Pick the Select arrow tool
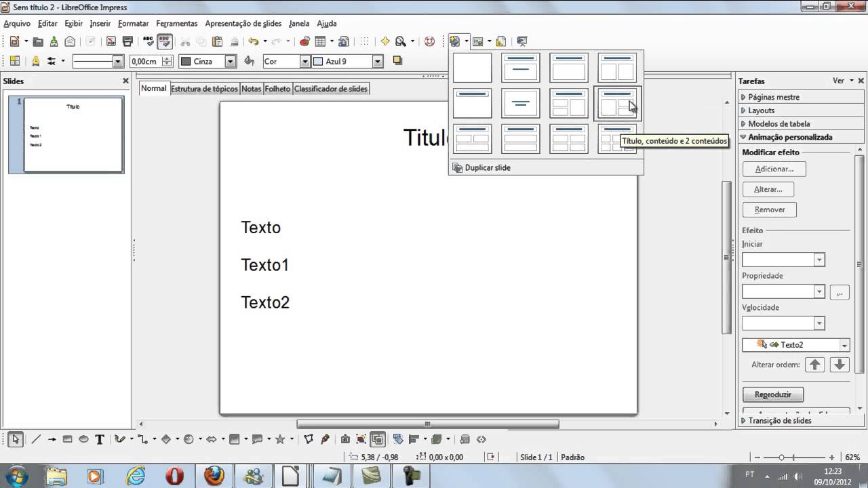This screenshot has width=868, height=488. (x=15, y=439)
